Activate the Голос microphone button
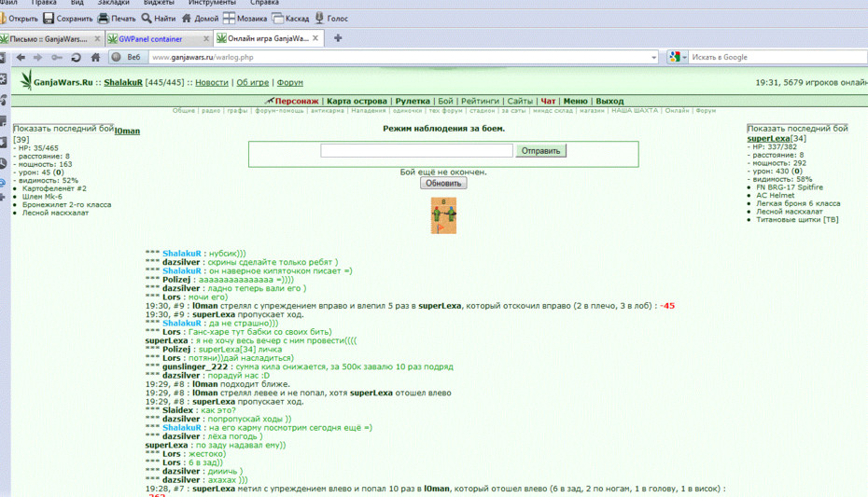The height and width of the screenshot is (497, 868). 331,19
